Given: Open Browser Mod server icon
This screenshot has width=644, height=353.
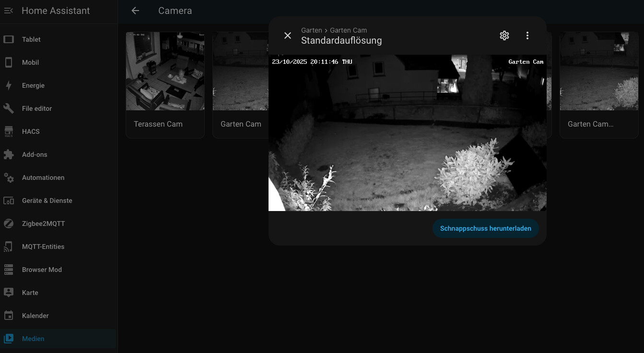Looking at the screenshot, I should coord(9,270).
